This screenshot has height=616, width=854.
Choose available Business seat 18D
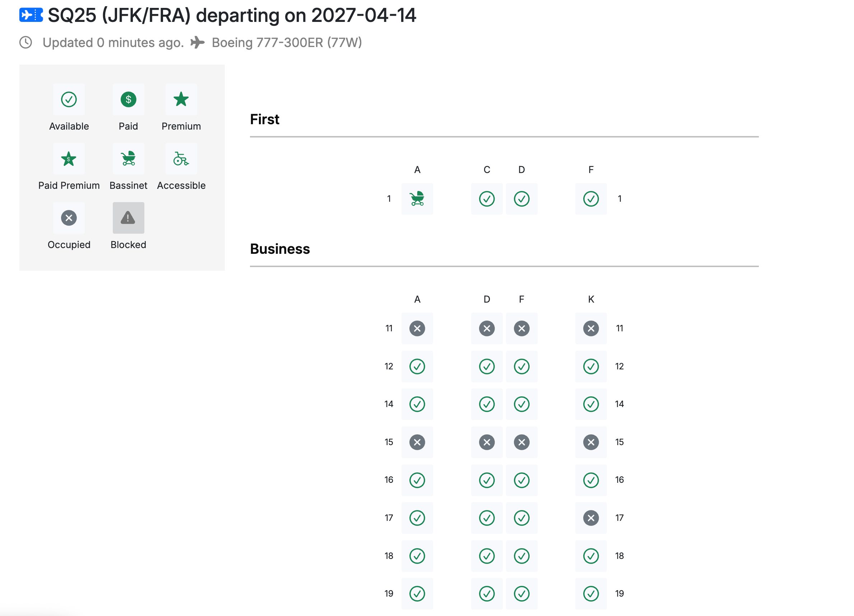487,556
